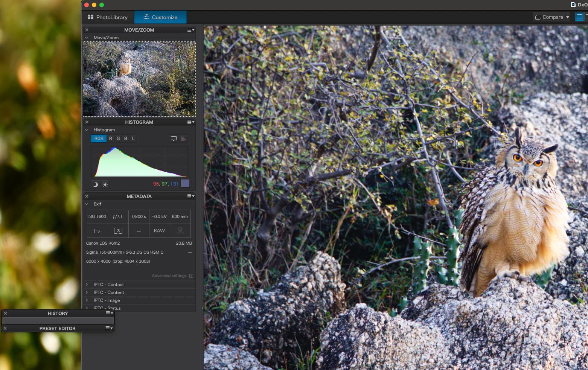This screenshot has height=370, width=588.
Task: Select the Customize tab
Action: click(160, 17)
